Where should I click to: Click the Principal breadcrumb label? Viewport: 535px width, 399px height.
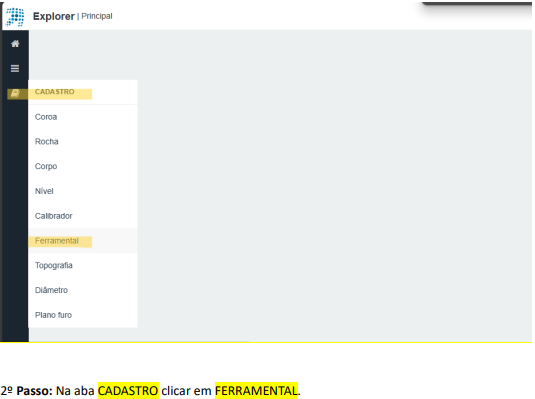pyautogui.click(x=97, y=16)
